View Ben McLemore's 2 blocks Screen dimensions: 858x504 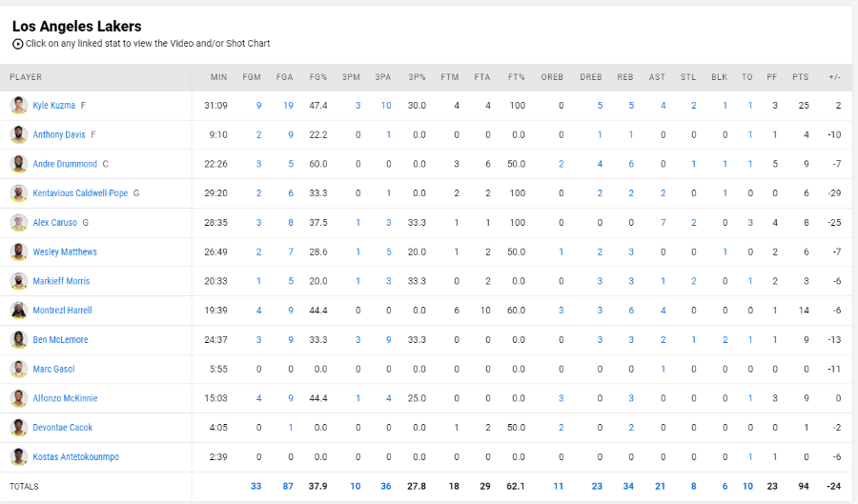pyautogui.click(x=725, y=340)
